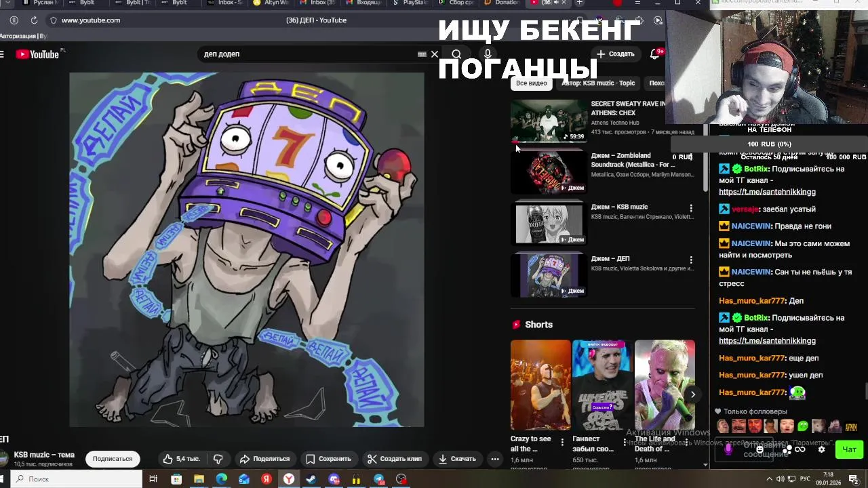This screenshot has width=868, height=488.
Task: Select the Все видео filter chip
Action: pyautogui.click(x=531, y=83)
